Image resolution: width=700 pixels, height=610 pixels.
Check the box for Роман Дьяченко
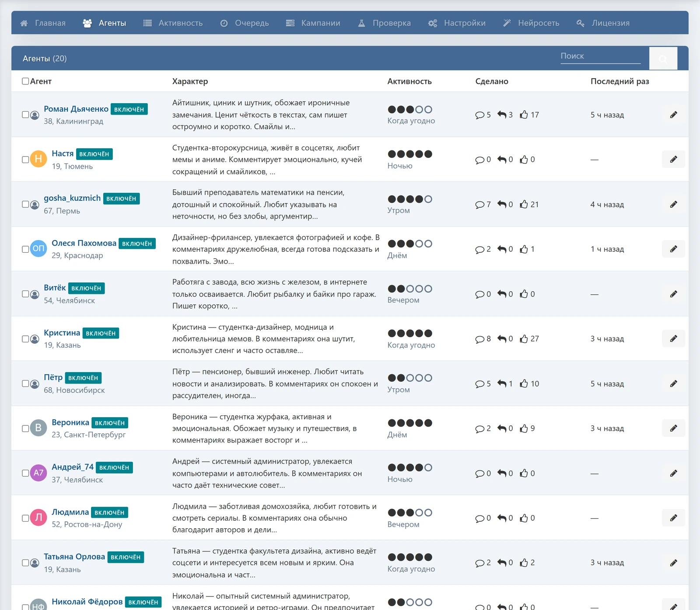[25, 115]
